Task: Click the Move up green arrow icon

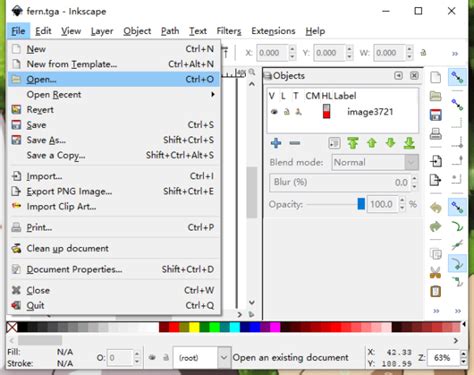Action: click(x=372, y=143)
